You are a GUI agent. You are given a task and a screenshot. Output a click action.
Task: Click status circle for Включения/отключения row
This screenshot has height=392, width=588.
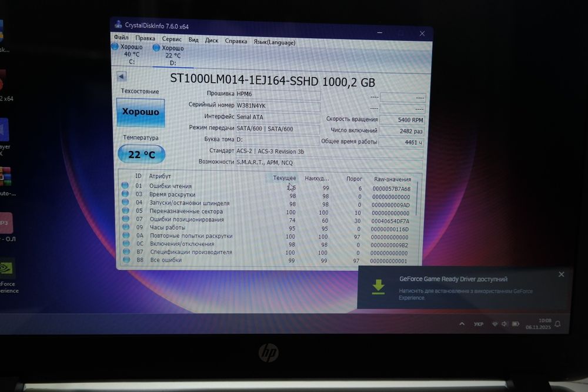click(x=126, y=243)
